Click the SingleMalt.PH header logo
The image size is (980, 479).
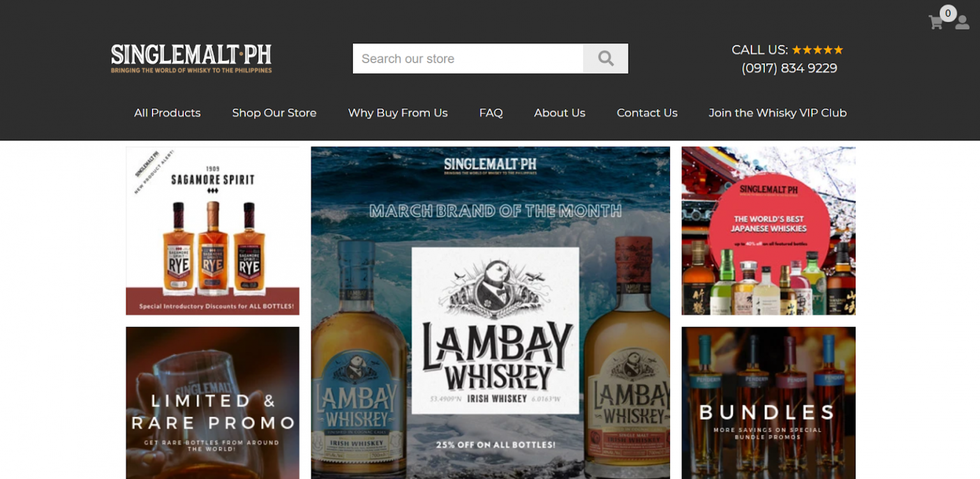coord(191,58)
